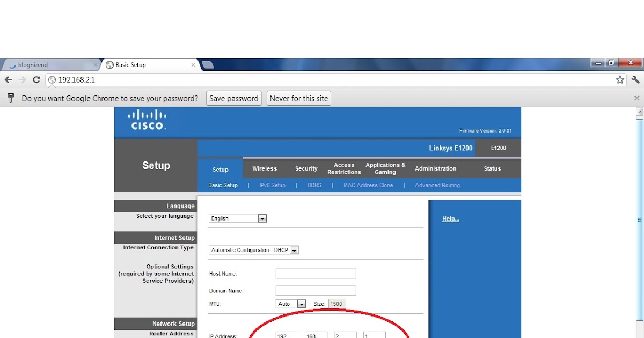Screen dimensions: 644x338
Task: Open the Administration tab
Action: (435, 168)
